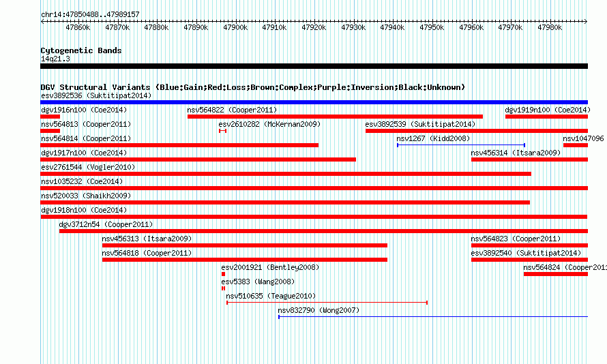Select esv2761544 (Vogler2010) label
Screen dimensions: 607x364
click(x=88, y=167)
